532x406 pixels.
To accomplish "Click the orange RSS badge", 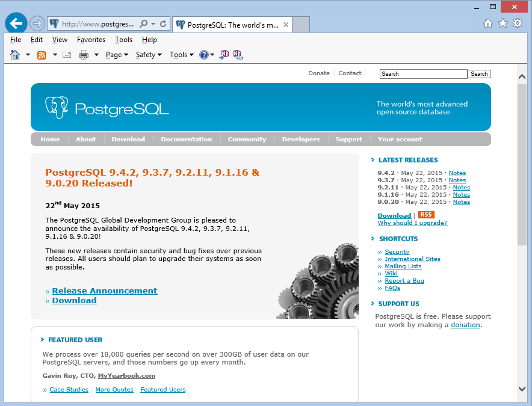I will 426,215.
